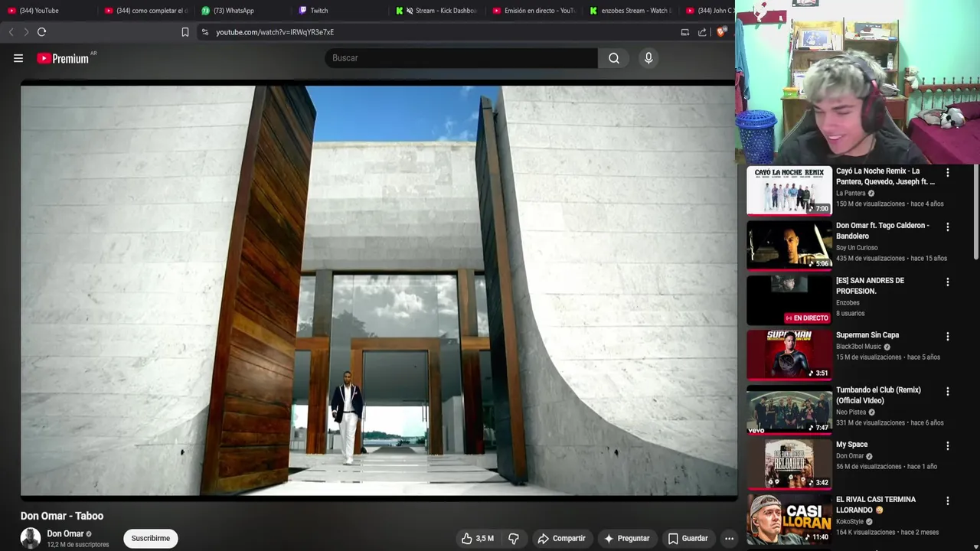The image size is (980, 551).
Task: Switch to the enzobes Stream tab
Action: pos(632,11)
